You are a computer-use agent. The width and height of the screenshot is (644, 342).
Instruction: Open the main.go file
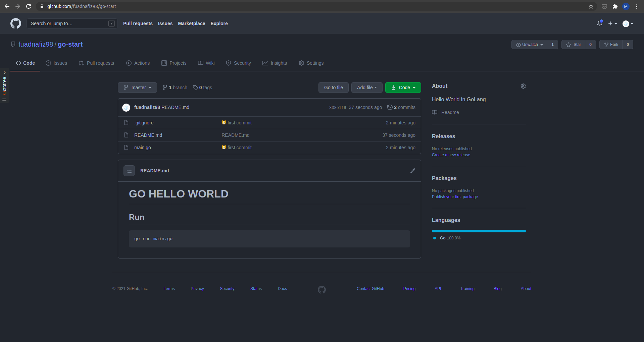[143, 148]
